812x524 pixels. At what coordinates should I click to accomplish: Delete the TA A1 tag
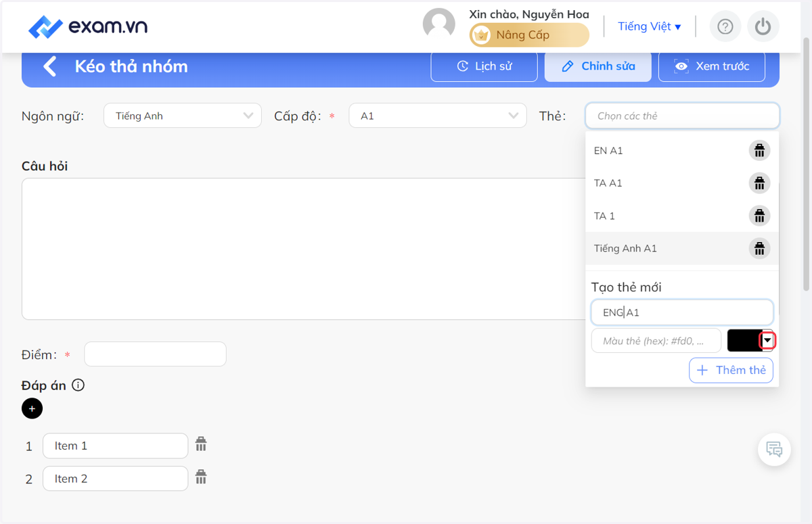click(x=759, y=183)
